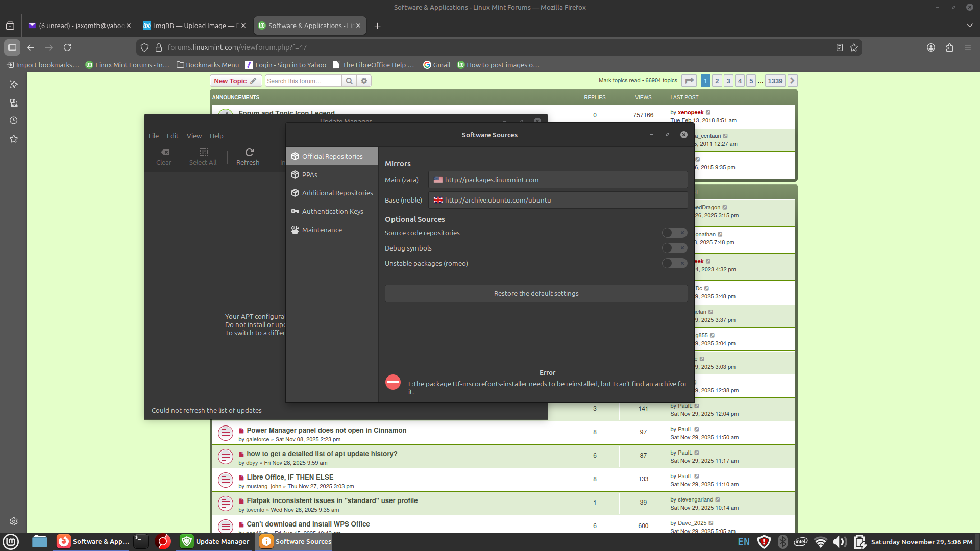Go to forum page 1339
Screen dimensions: 980x551
pyautogui.click(x=775, y=81)
